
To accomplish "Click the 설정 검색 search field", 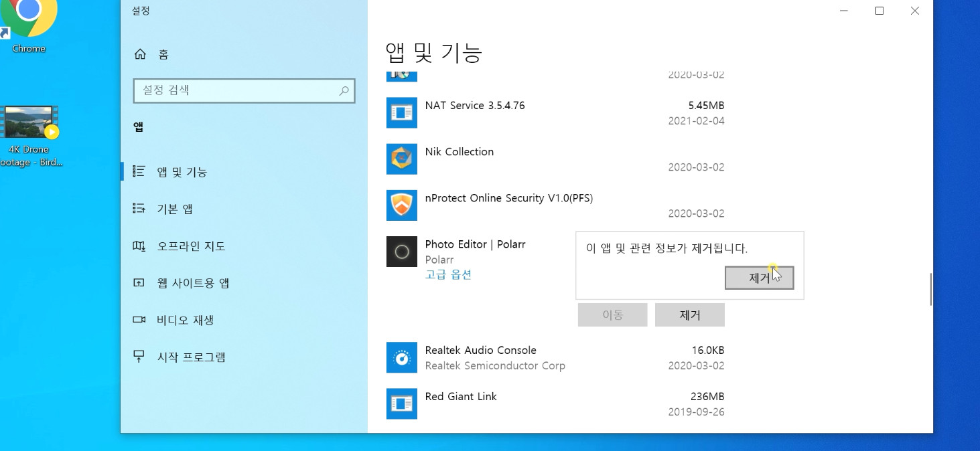I will (244, 90).
